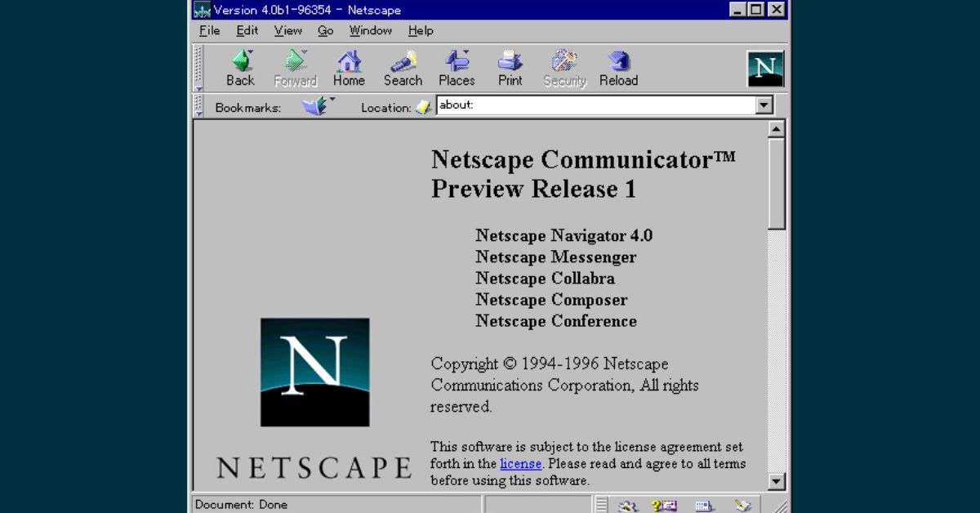The image size is (980, 513).
Task: Click the vertical scrollbar thumb
Action: click(777, 183)
